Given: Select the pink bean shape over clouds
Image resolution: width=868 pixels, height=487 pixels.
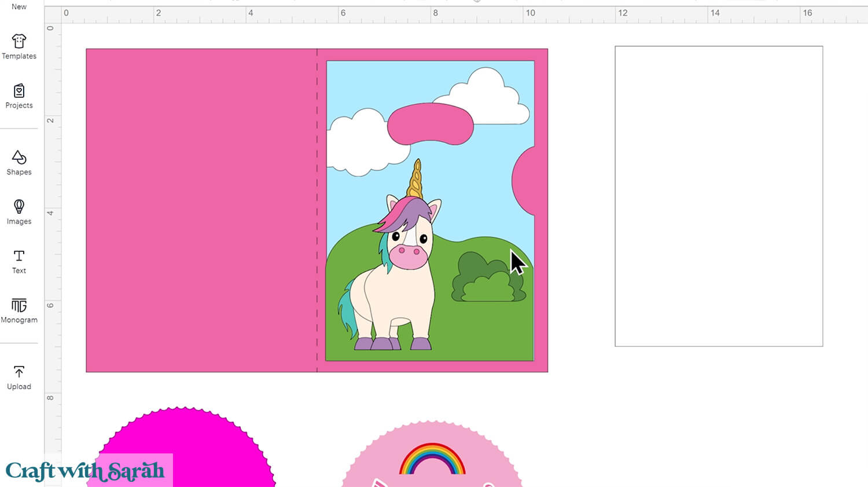Looking at the screenshot, I should coord(430,124).
